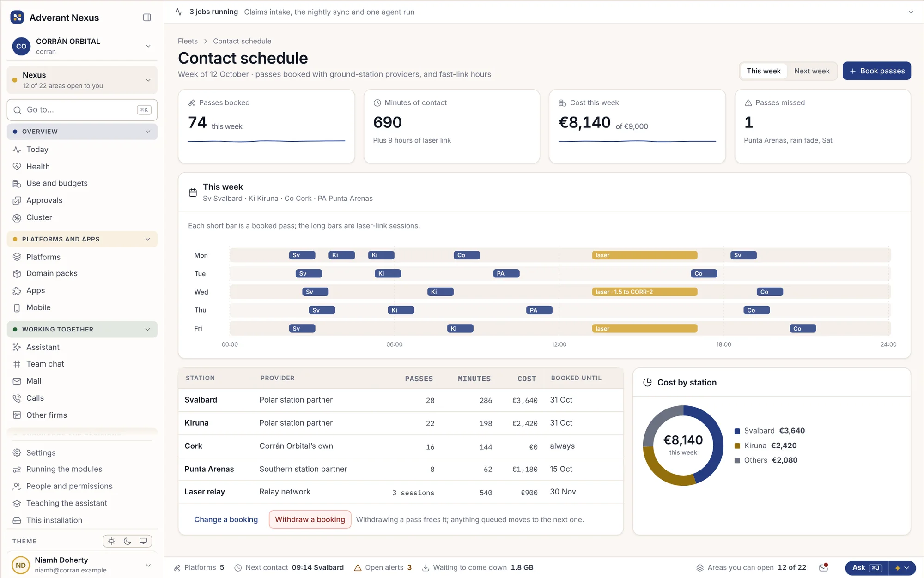Open Teaching the assistant via graduation cap icon
This screenshot has width=924, height=578.
[x=17, y=503]
